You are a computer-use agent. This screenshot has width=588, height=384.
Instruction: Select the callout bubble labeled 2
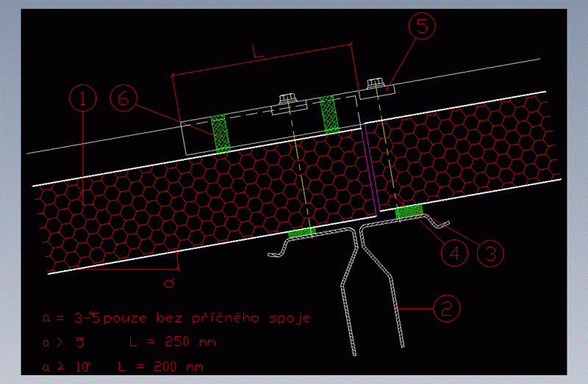(x=446, y=309)
